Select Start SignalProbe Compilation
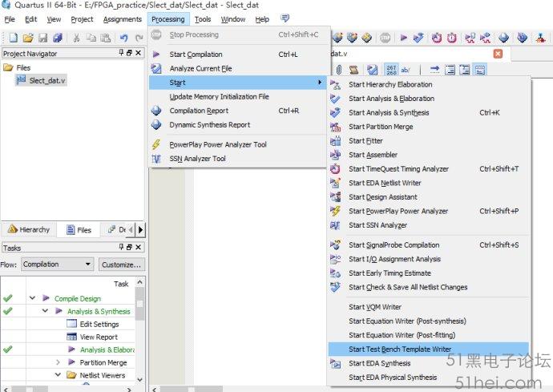The width and height of the screenshot is (553, 392). 429,244
